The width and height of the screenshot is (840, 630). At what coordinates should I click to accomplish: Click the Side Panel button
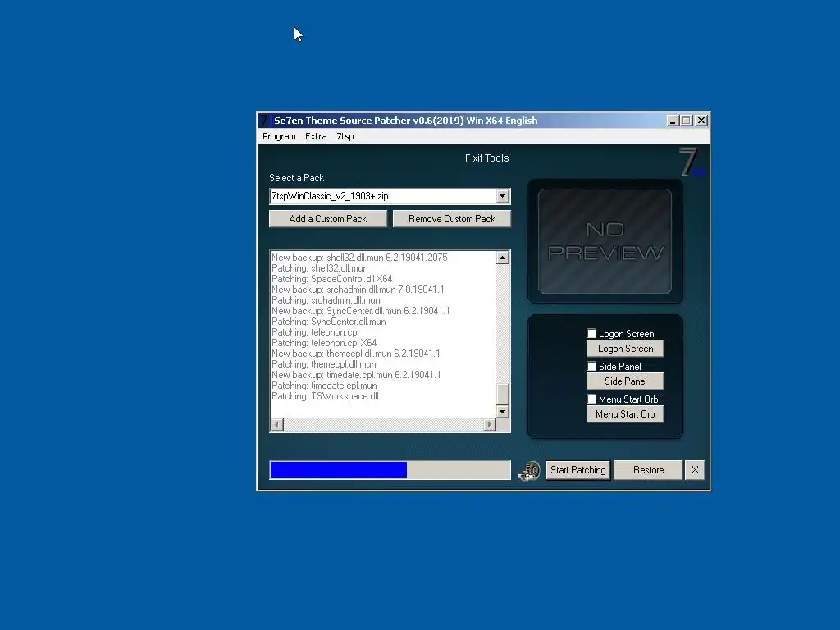(x=625, y=381)
